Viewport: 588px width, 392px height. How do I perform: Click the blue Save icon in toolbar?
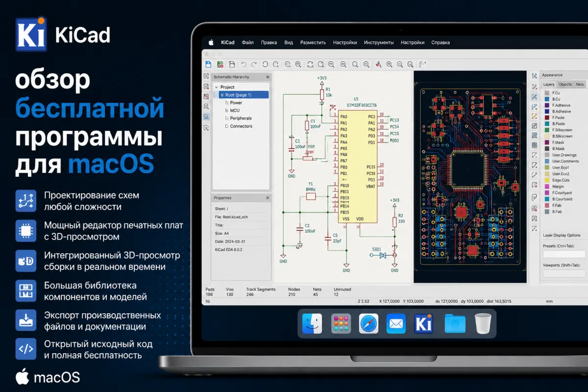(208, 64)
